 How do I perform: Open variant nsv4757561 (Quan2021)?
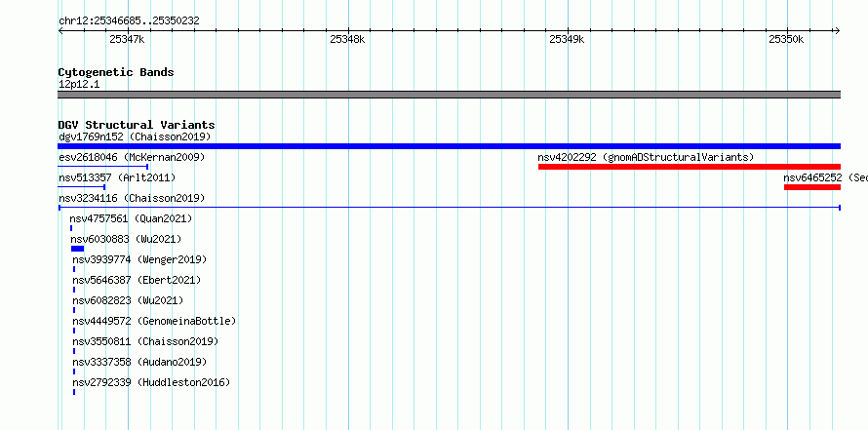[132, 218]
